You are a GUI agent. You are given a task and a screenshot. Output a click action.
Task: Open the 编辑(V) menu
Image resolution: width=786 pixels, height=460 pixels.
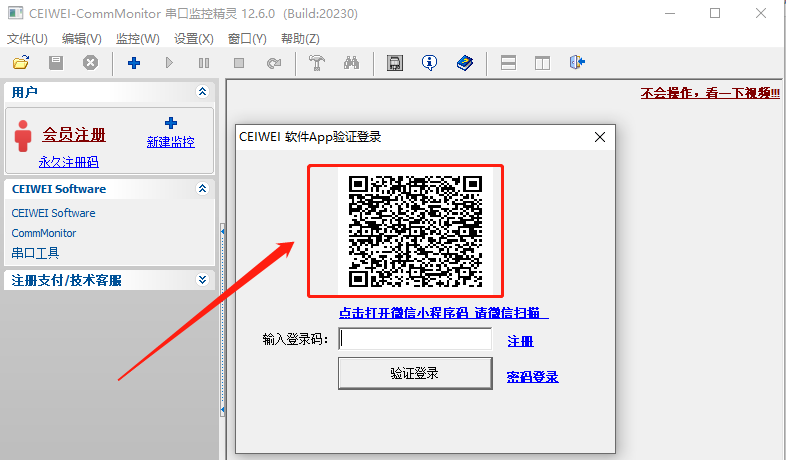click(x=82, y=39)
